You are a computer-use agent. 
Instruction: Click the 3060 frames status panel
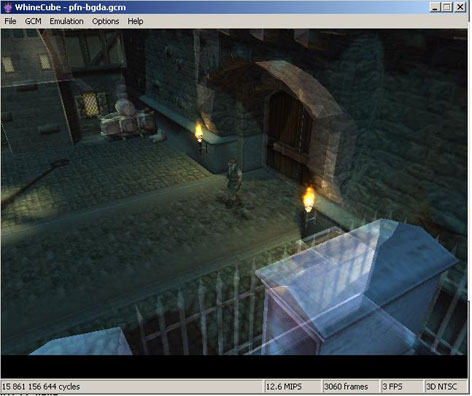[350, 387]
